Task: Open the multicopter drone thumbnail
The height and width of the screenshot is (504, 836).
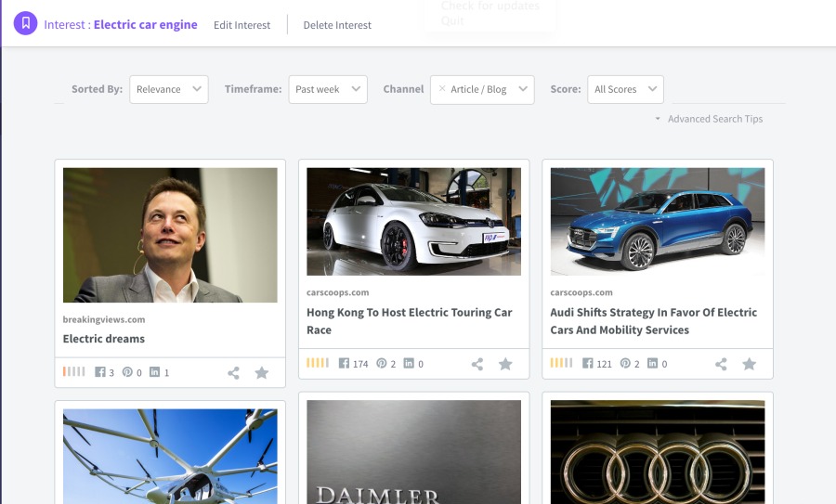Action: [x=170, y=457]
